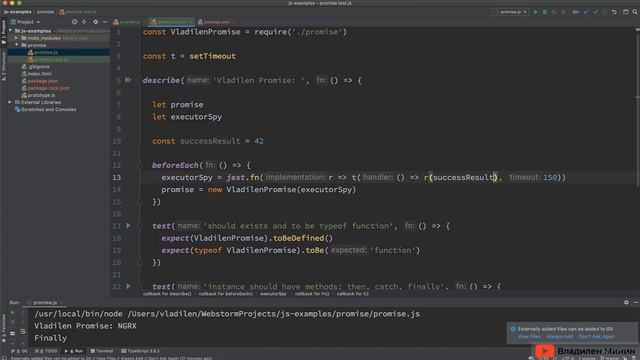Open the TypeScript 3.8.2 tool window

click(x=140, y=351)
